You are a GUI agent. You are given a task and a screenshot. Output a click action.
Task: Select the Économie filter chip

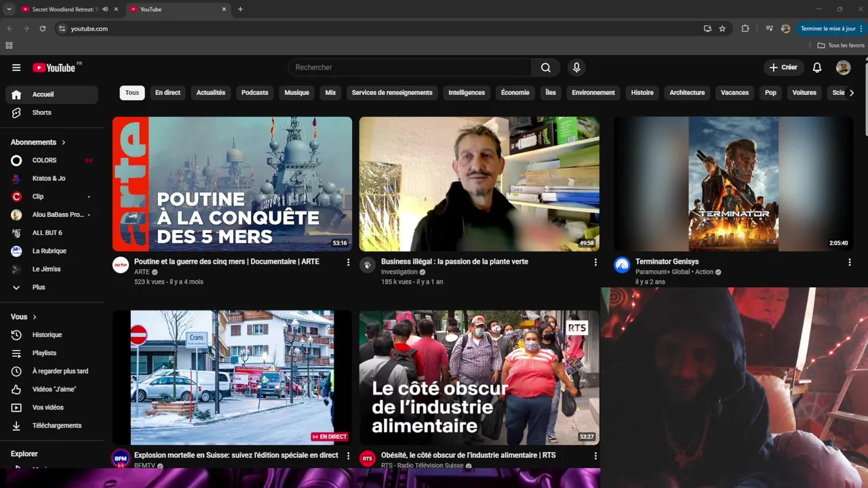[x=515, y=93]
